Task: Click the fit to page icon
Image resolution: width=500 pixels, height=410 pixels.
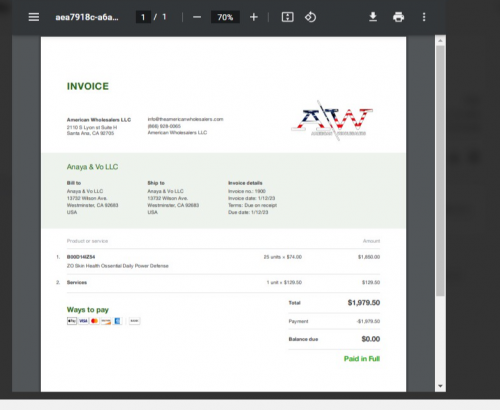Action: coord(287,17)
